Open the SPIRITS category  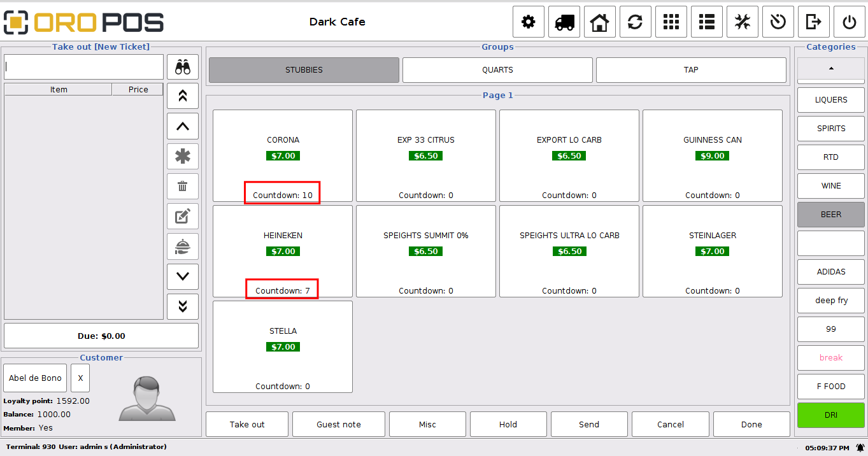pyautogui.click(x=831, y=129)
